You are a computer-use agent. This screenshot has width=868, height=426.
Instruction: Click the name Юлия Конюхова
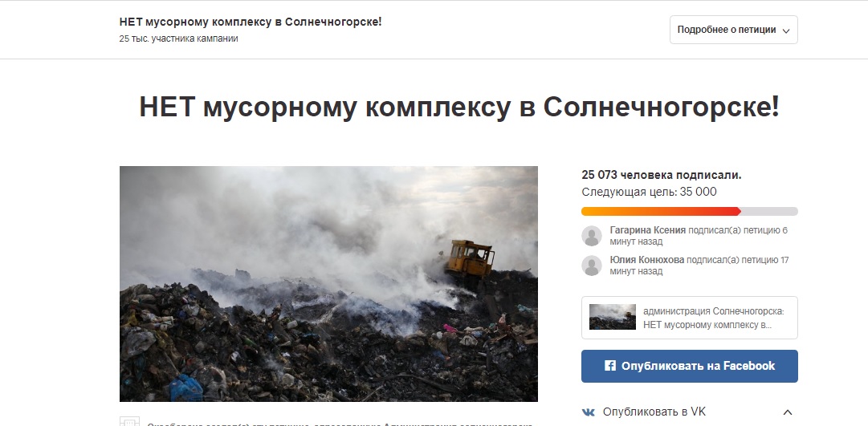pyautogui.click(x=647, y=260)
